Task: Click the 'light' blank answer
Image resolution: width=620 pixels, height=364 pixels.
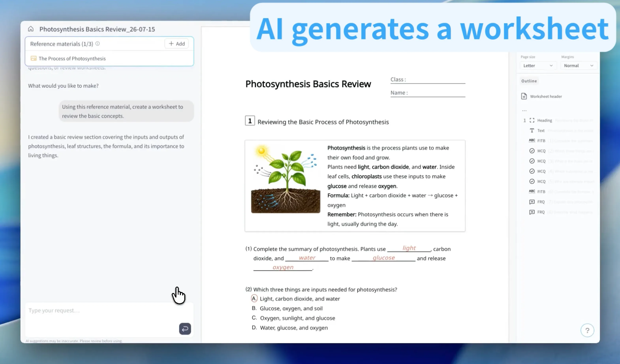Action: pos(409,248)
